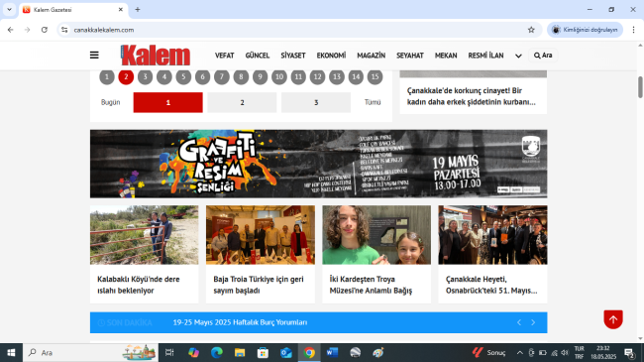The image size is (644, 362).
Task: Launch Word from the taskbar
Action: click(x=332, y=352)
